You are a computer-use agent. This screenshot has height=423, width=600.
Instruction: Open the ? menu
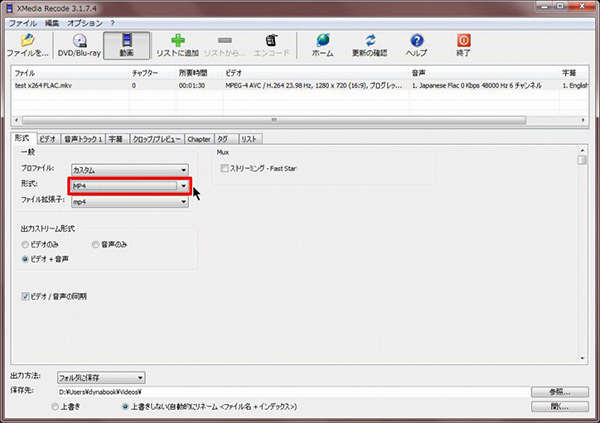pyautogui.click(x=112, y=23)
